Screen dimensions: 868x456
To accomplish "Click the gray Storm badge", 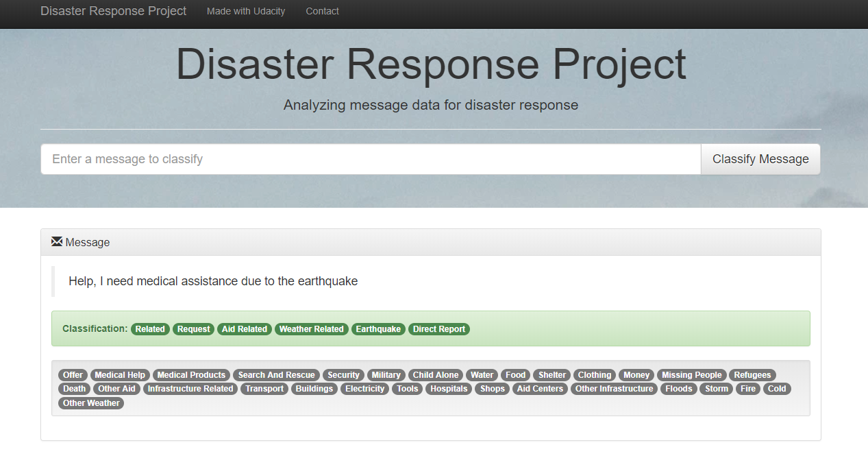I will click(717, 389).
